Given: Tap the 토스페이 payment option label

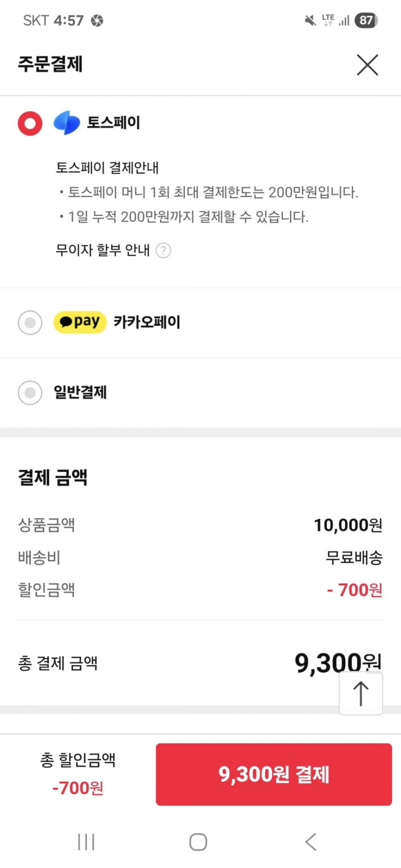Looking at the screenshot, I should [113, 123].
